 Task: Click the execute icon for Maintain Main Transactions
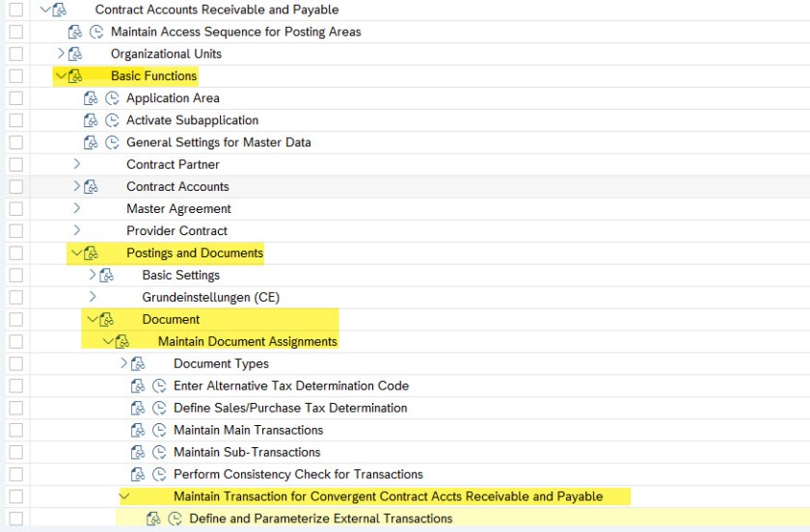(x=159, y=430)
